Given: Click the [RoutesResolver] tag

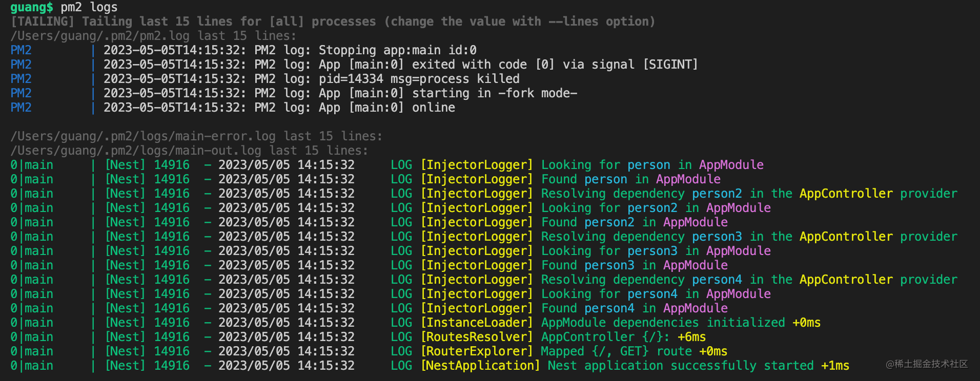Looking at the screenshot, I should (x=477, y=337).
